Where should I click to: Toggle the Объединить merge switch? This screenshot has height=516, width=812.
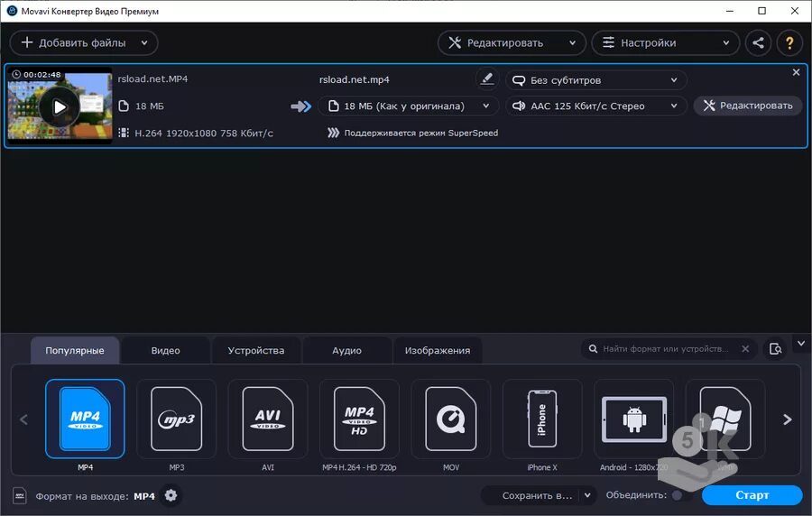point(682,495)
